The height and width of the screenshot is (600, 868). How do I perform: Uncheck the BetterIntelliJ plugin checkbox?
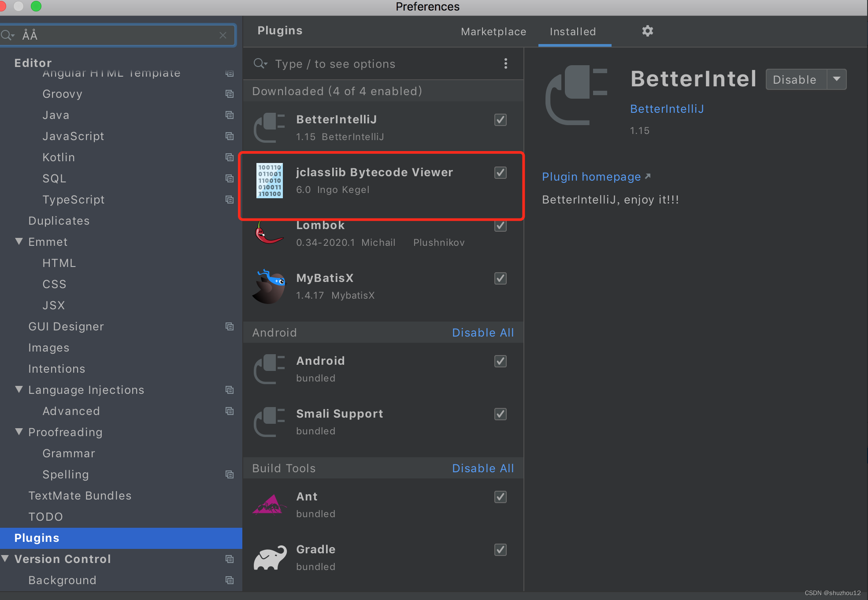click(501, 120)
